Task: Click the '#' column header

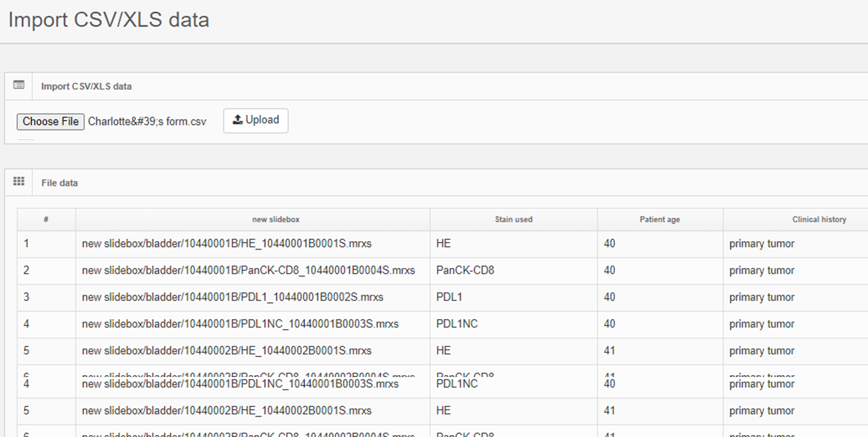Action: [46, 219]
